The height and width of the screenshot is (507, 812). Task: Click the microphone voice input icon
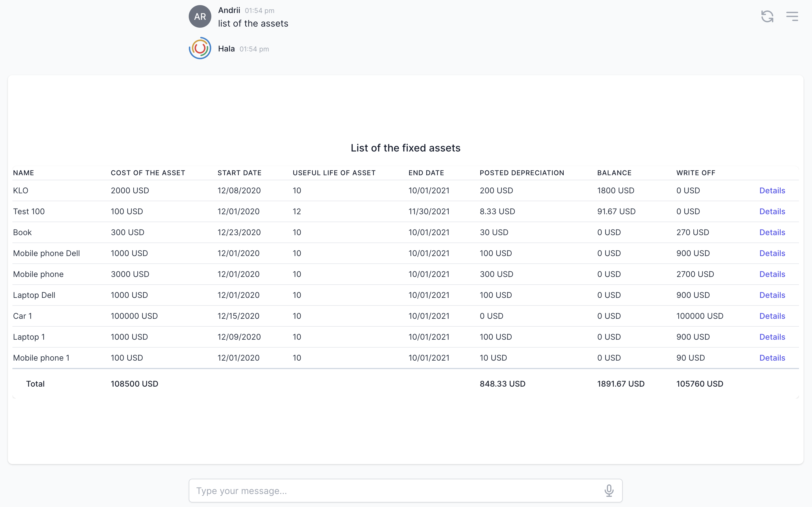pos(609,491)
